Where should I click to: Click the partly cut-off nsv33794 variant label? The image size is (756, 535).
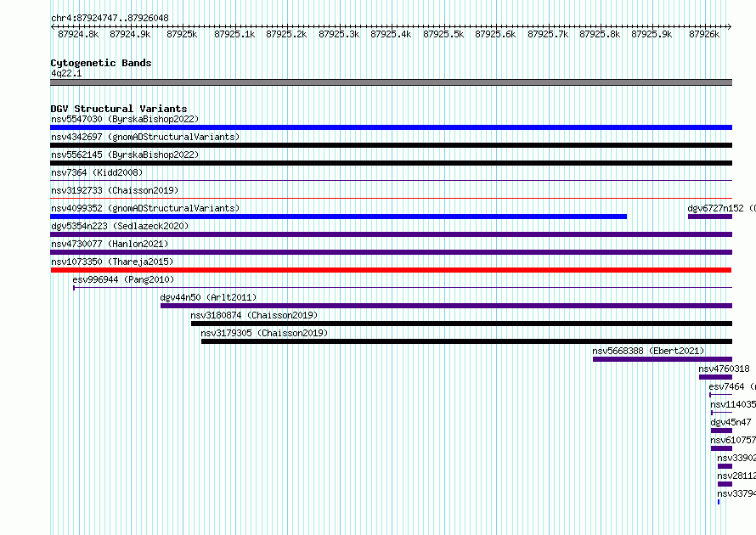[736, 493]
